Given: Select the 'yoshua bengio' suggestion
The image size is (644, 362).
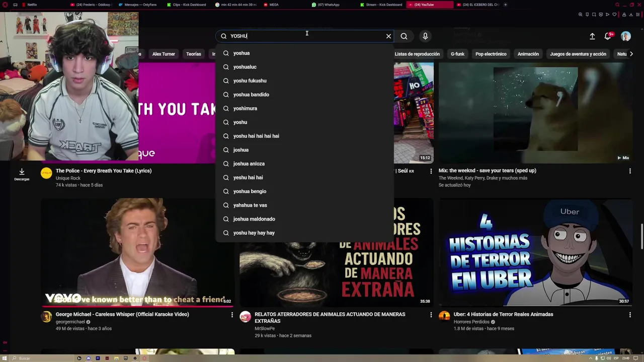Looking at the screenshot, I should click(x=305, y=192).
